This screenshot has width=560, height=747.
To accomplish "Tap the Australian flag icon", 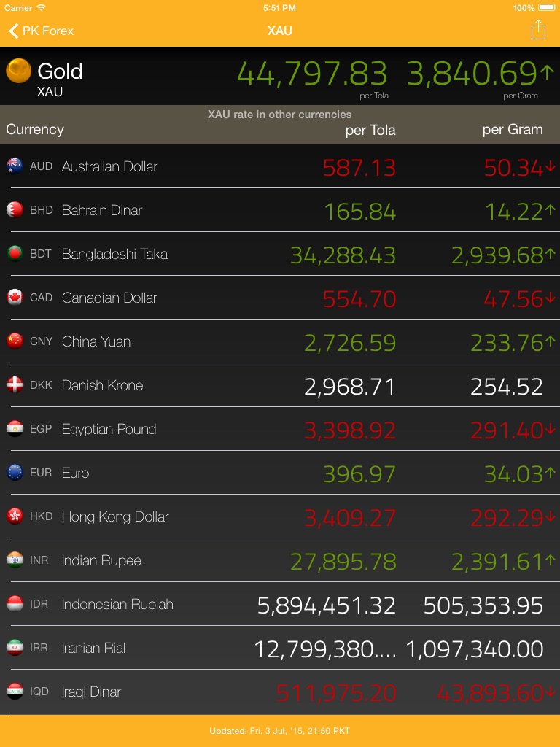I will click(15, 166).
